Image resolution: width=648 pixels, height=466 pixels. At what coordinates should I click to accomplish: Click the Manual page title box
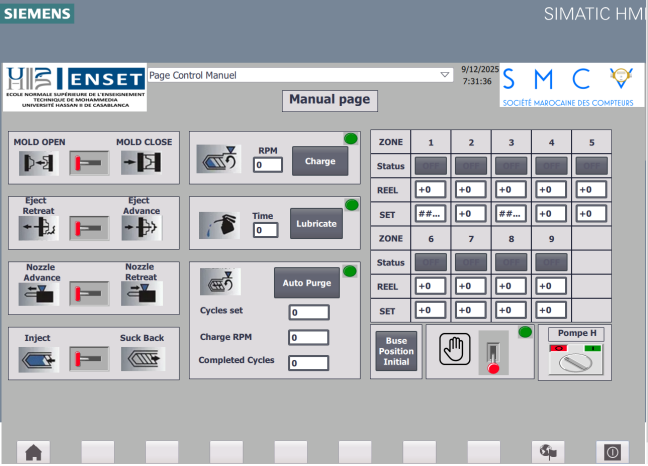pos(330,100)
